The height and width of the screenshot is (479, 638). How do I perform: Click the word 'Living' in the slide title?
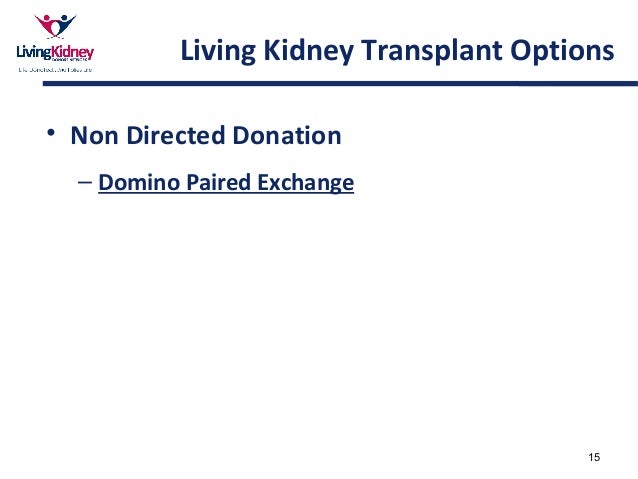(x=218, y=51)
